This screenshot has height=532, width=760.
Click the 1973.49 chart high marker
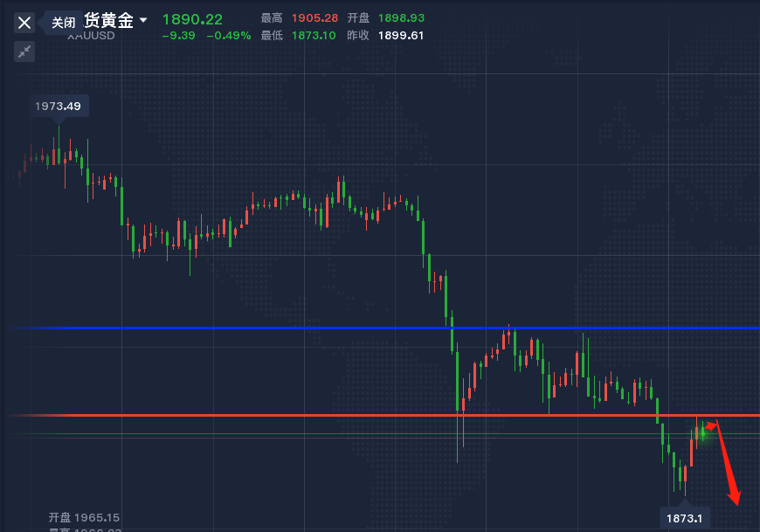pyautogui.click(x=58, y=107)
